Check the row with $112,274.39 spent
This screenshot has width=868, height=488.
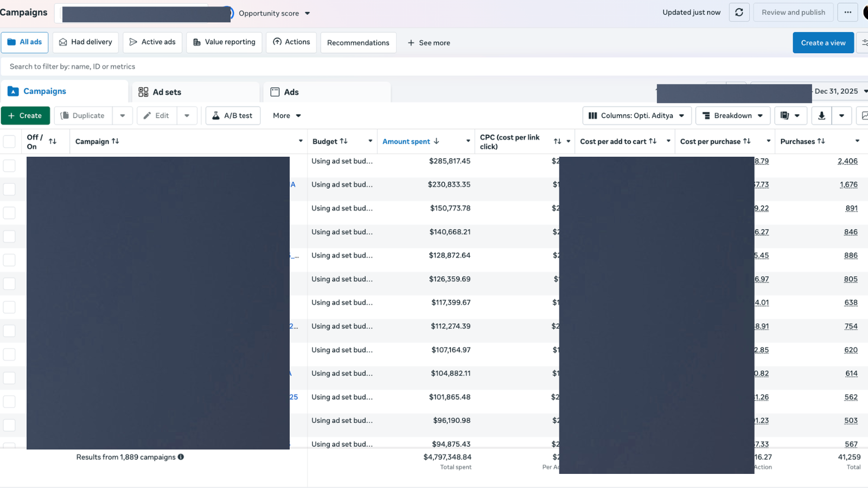(x=9, y=331)
